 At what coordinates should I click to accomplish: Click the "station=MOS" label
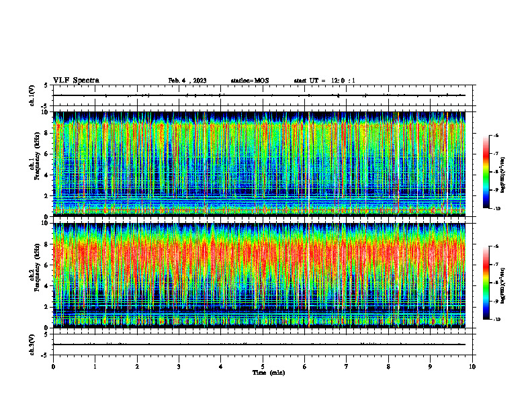point(250,81)
